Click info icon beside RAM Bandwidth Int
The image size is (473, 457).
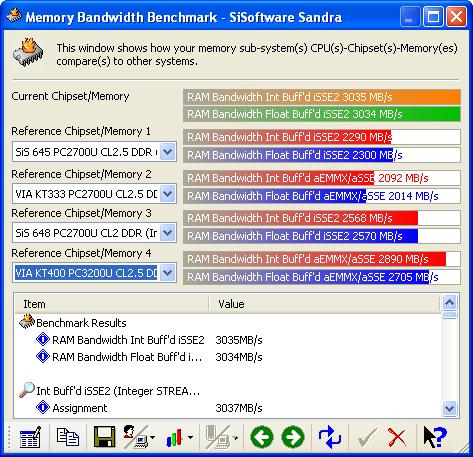(x=43, y=339)
